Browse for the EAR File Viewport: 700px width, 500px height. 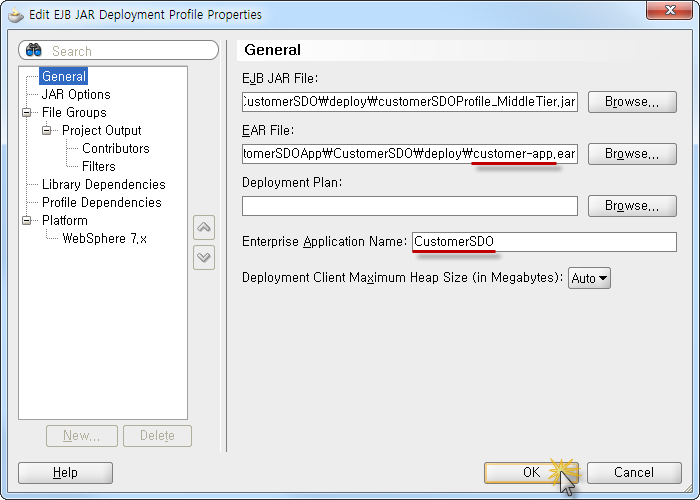pyautogui.click(x=632, y=154)
